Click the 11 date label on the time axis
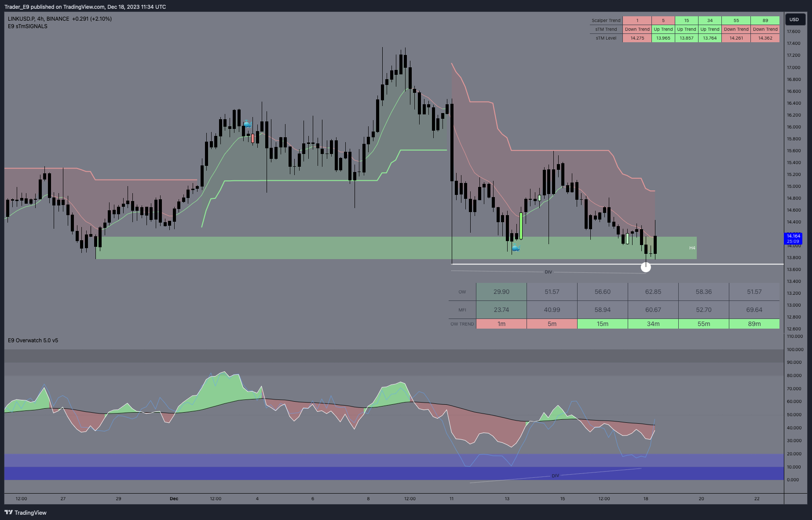The height and width of the screenshot is (520, 812). 452,499
